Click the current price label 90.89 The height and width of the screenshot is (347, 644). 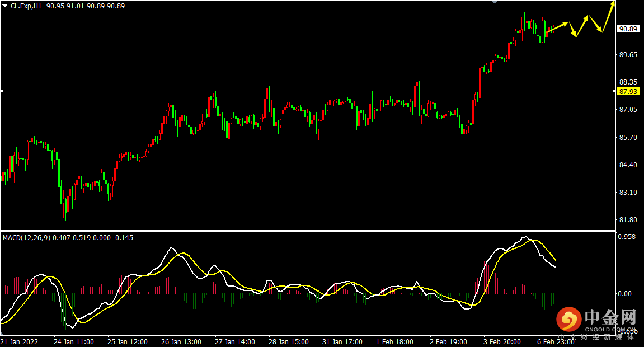[x=628, y=29]
